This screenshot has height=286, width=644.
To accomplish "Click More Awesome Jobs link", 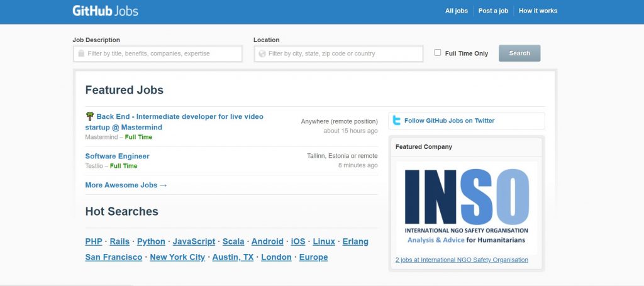I will tap(126, 185).
